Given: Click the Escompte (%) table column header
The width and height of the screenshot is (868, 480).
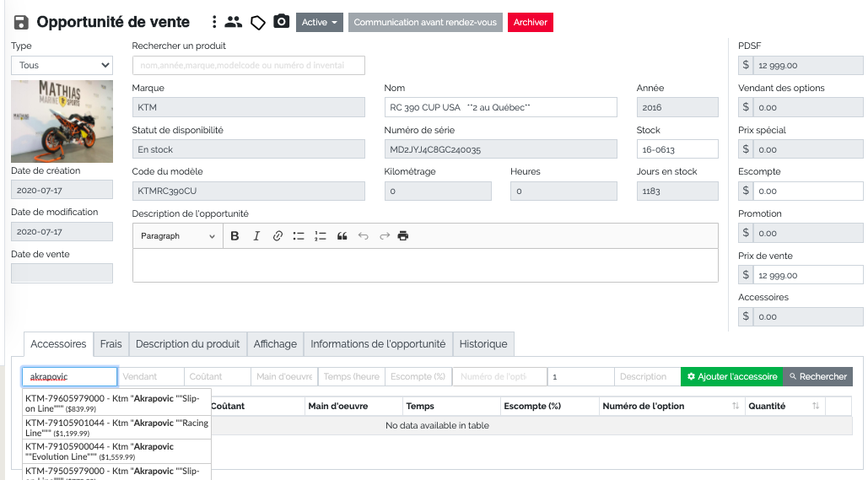Looking at the screenshot, I should coord(549,406).
